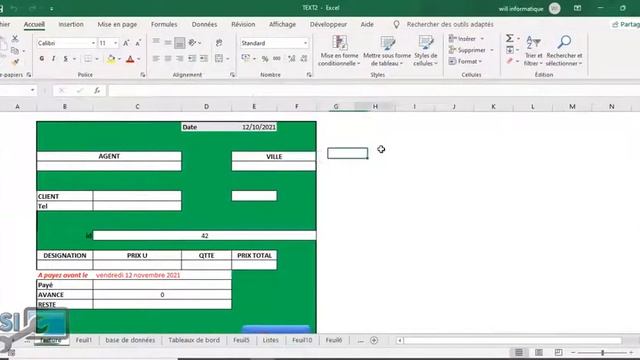Click the Fill down icon
Screen dimensions: 640x360
pyautogui.click(x=510, y=50)
